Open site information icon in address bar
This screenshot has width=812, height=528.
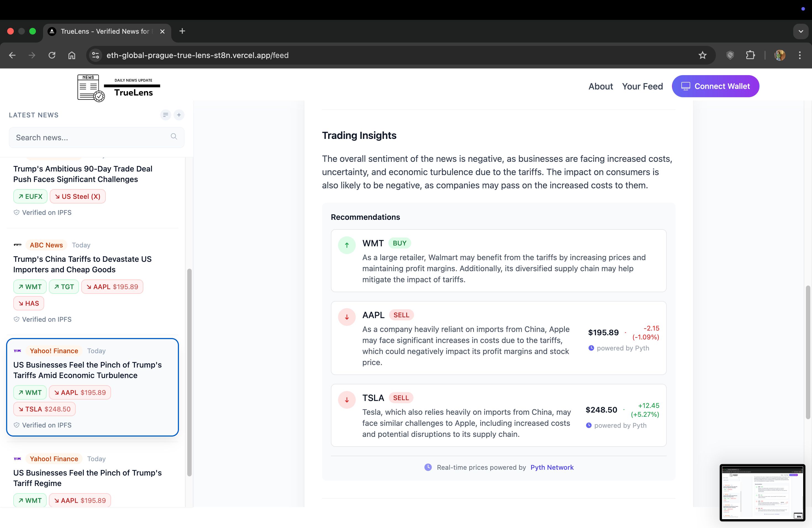[96, 55]
